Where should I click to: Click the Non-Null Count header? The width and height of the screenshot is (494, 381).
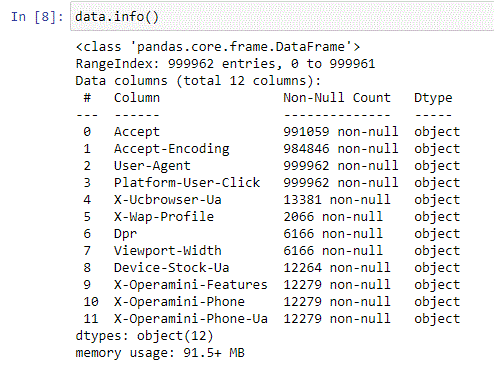[337, 98]
